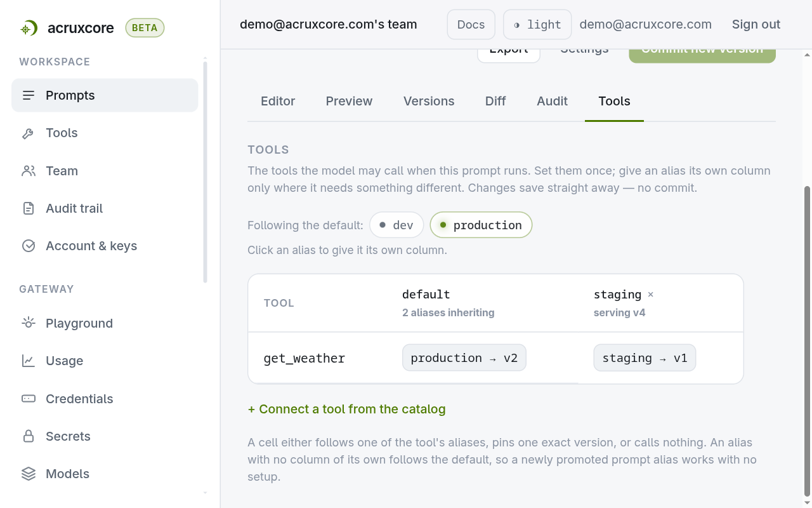Click the half-moon icon in theme button
812x508 pixels.
[516, 25]
